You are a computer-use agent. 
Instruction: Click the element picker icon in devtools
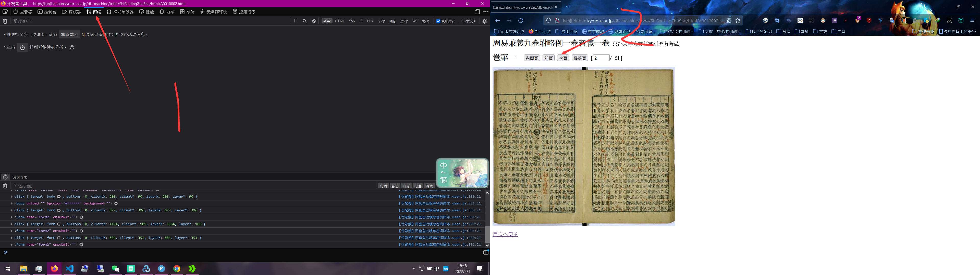(5, 12)
